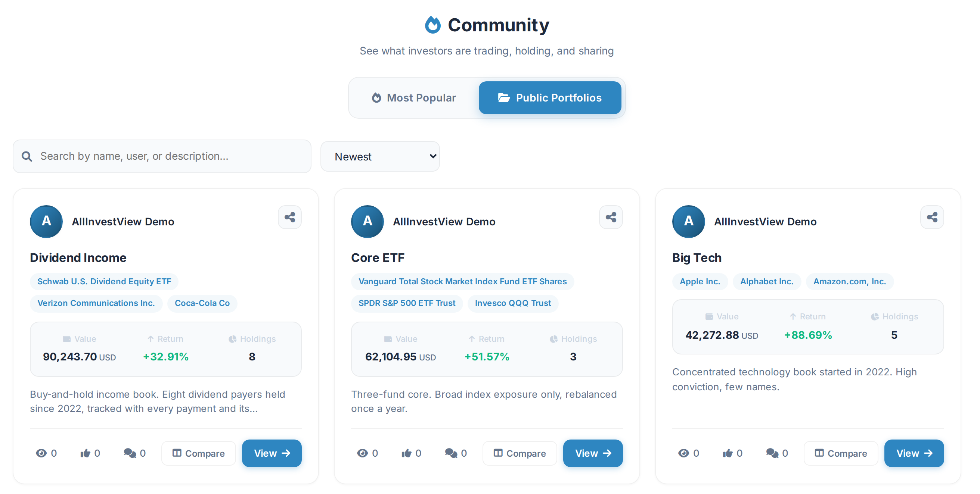The image size is (980, 494).
Task: Click the +32.91% return
Action: [165, 357]
